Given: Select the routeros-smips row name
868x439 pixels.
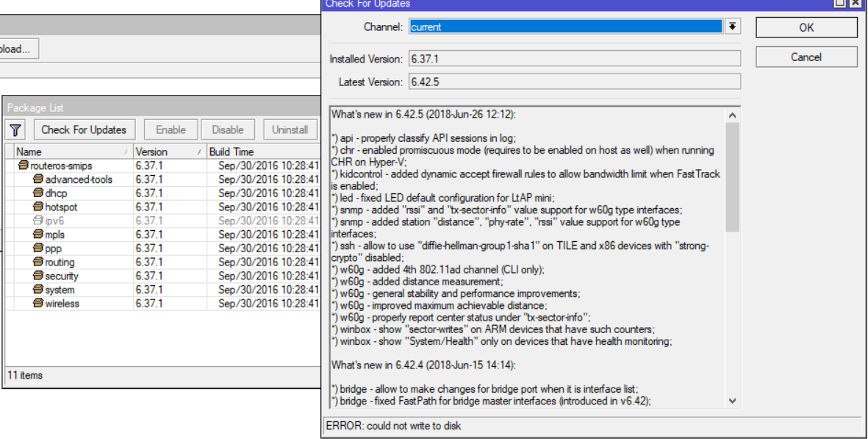Looking at the screenshot, I should pyautogui.click(x=62, y=165).
